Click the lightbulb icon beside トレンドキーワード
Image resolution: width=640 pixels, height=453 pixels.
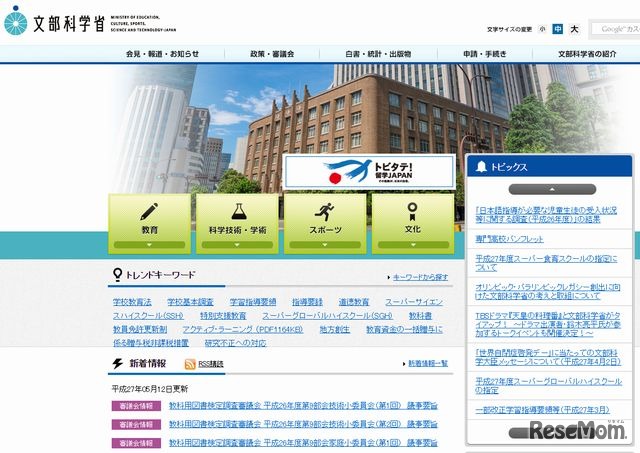[x=118, y=275]
